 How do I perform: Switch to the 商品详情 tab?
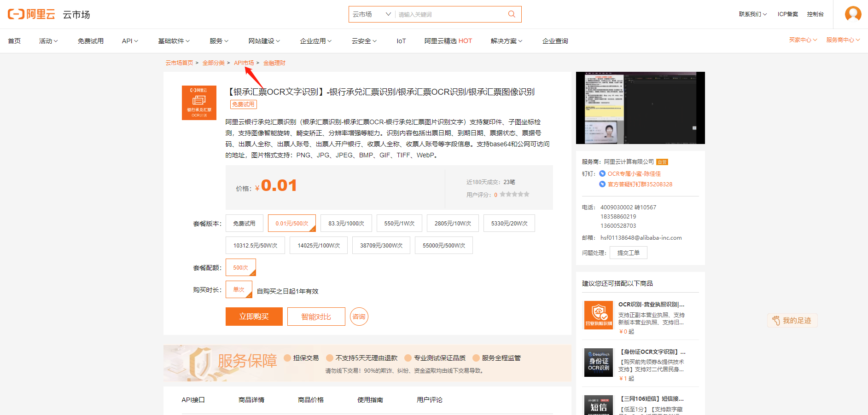[251, 400]
